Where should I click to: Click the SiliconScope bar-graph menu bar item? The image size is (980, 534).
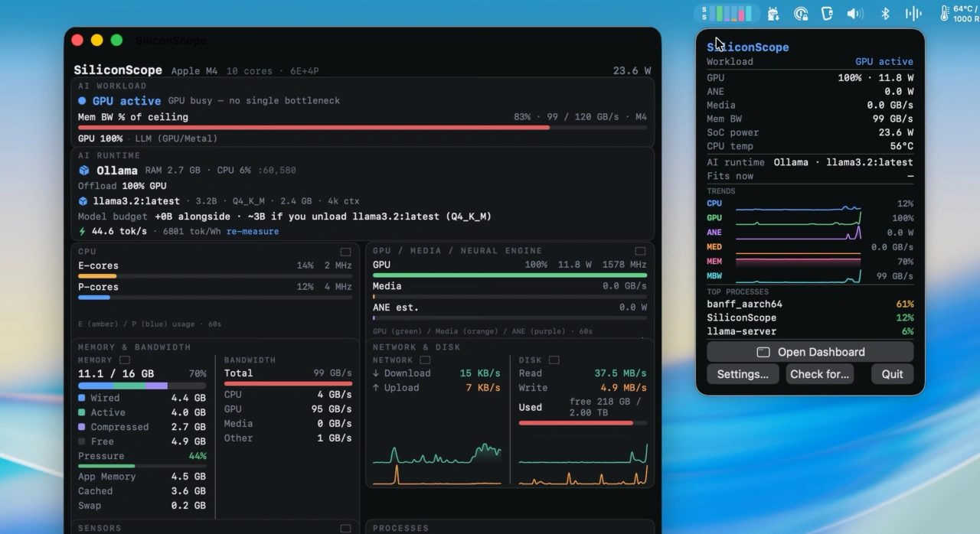click(x=727, y=13)
